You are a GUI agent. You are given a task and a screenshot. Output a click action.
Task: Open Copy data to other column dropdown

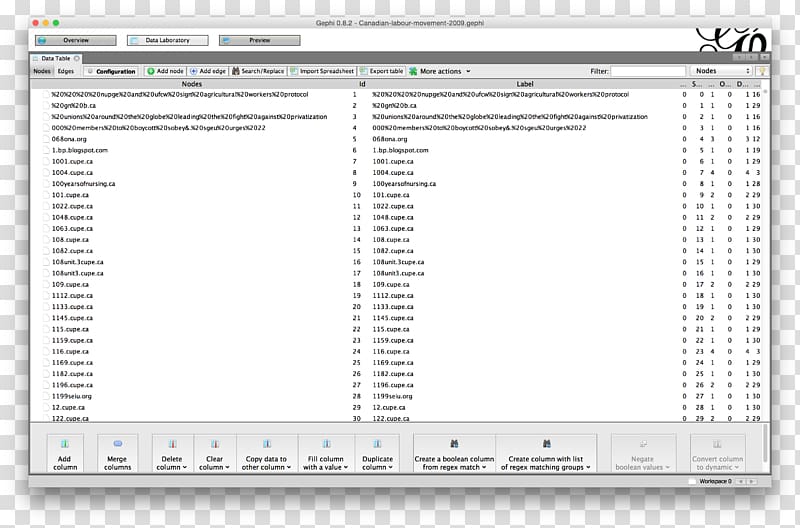(x=267, y=453)
